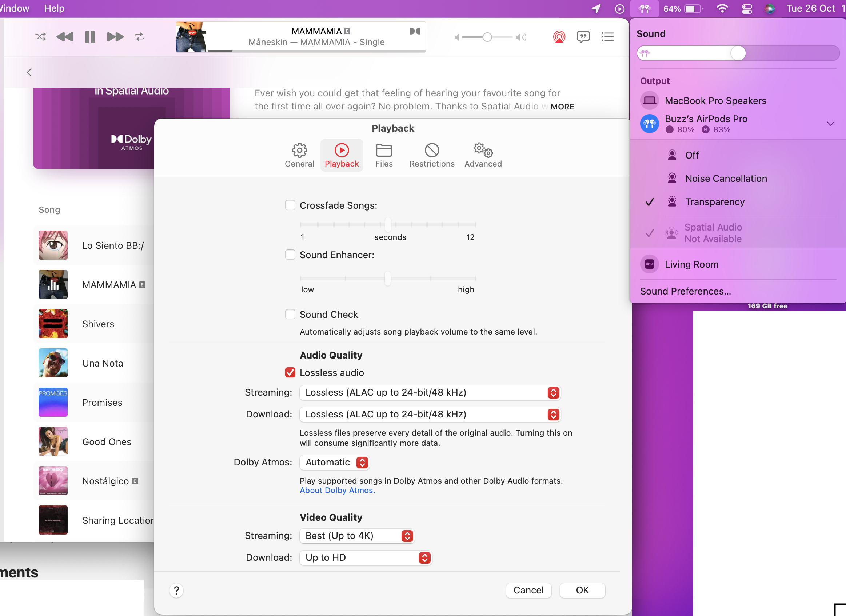This screenshot has width=846, height=616.
Task: Switch to the Advanced preferences tab
Action: click(x=483, y=155)
